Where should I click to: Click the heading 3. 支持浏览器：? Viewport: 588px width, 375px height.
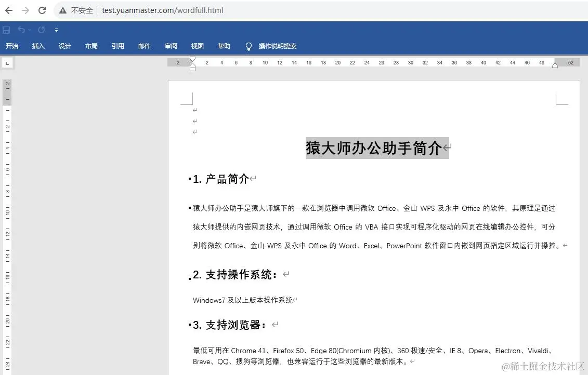(229, 325)
